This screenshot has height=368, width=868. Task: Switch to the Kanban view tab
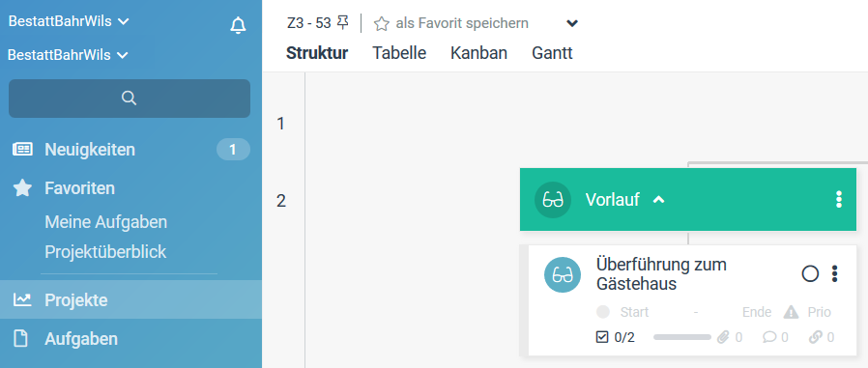click(x=478, y=53)
